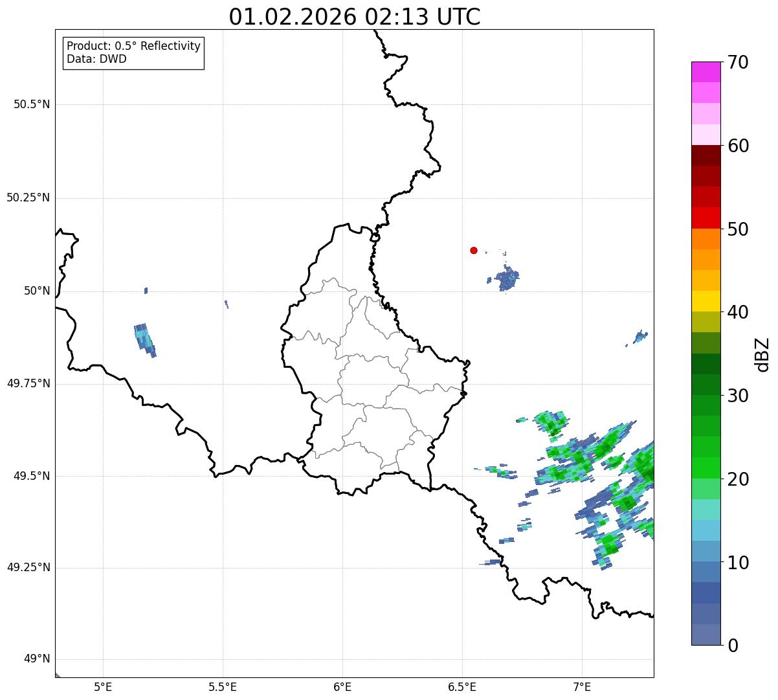Click the "Data: DWD" legend line
This screenshot has width=778, height=700.
click(96, 60)
